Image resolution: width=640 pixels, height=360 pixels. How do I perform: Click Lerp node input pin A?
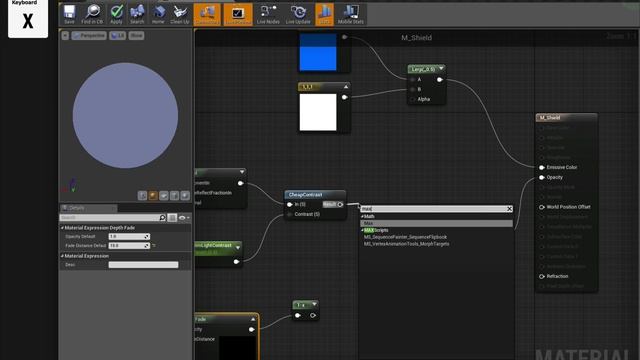pos(413,80)
